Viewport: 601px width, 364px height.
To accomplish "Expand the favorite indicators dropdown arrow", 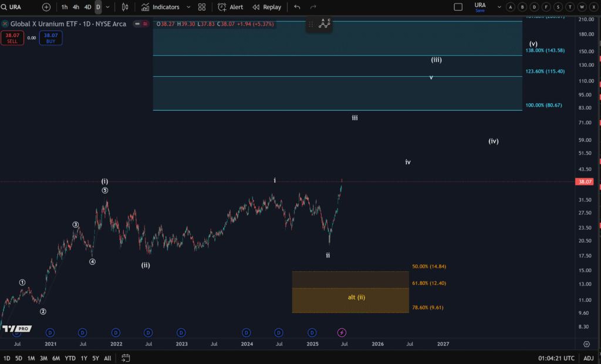I will [188, 7].
